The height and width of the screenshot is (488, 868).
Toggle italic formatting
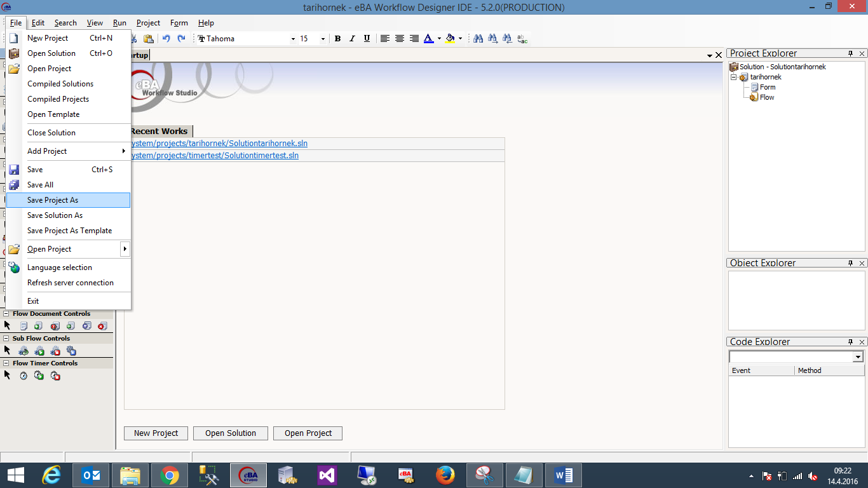(x=352, y=39)
